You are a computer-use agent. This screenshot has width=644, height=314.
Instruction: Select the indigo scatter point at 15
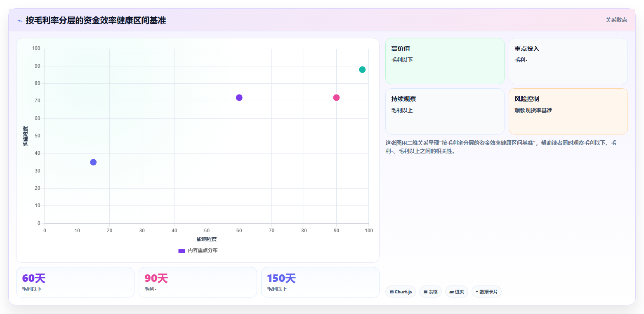coord(93,162)
